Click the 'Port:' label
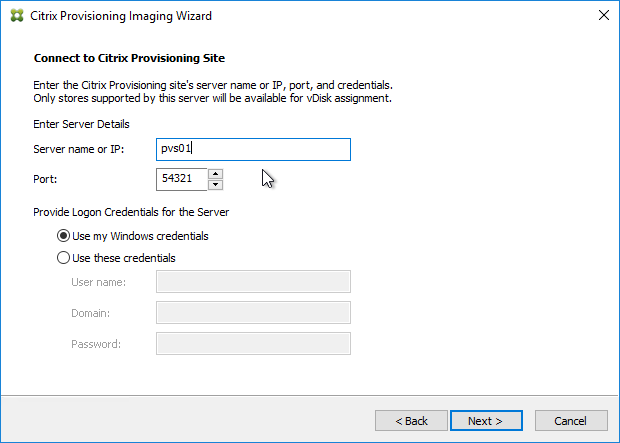Viewport: 620px width, 443px height. point(45,179)
